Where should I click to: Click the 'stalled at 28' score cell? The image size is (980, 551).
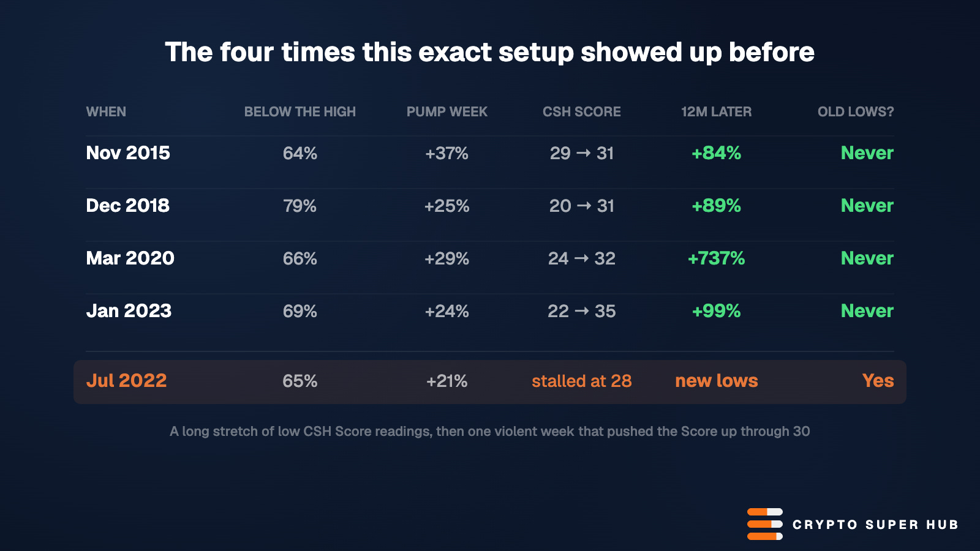point(582,381)
